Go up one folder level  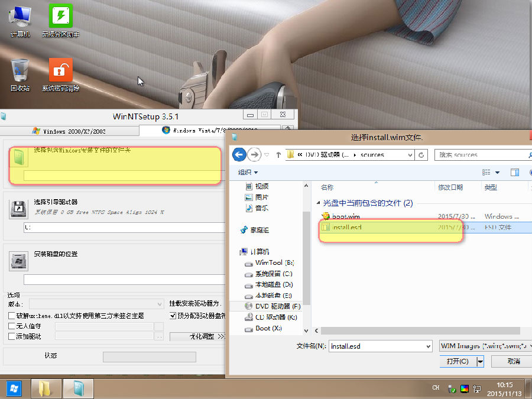[278, 155]
